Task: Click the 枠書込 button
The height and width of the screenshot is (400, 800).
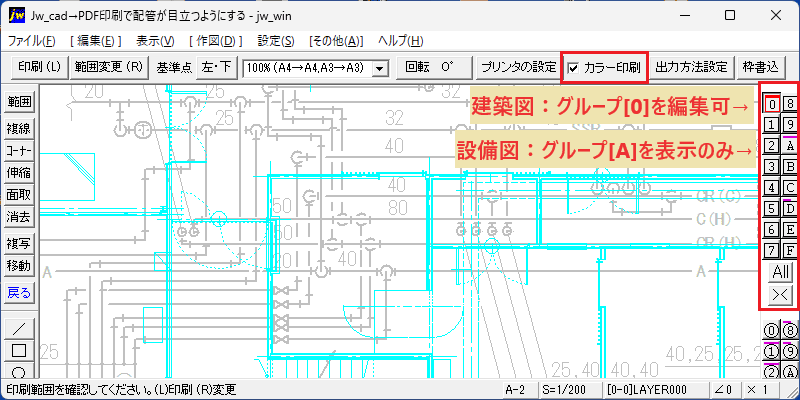Action: [760, 67]
